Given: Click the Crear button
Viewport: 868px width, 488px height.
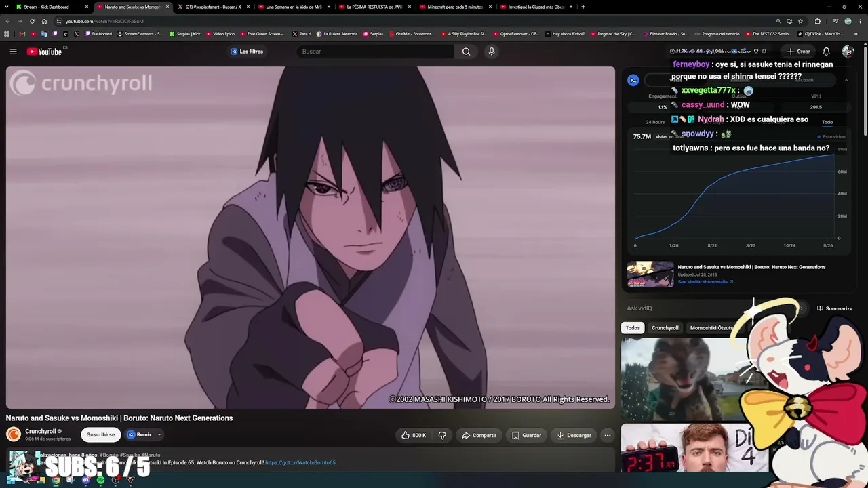Looking at the screenshot, I should pos(799,52).
